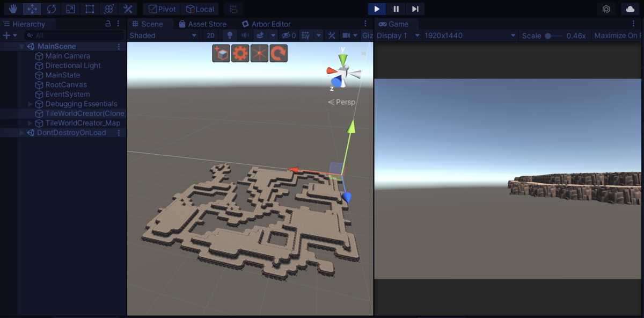Click the red burst icon in Scene overlay
Screen dimensions: 644x318
[x=259, y=53]
